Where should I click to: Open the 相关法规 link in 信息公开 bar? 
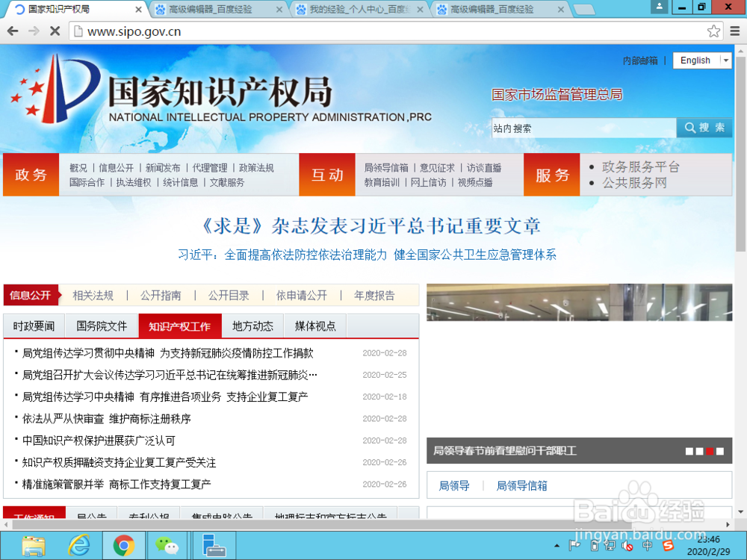tap(93, 296)
